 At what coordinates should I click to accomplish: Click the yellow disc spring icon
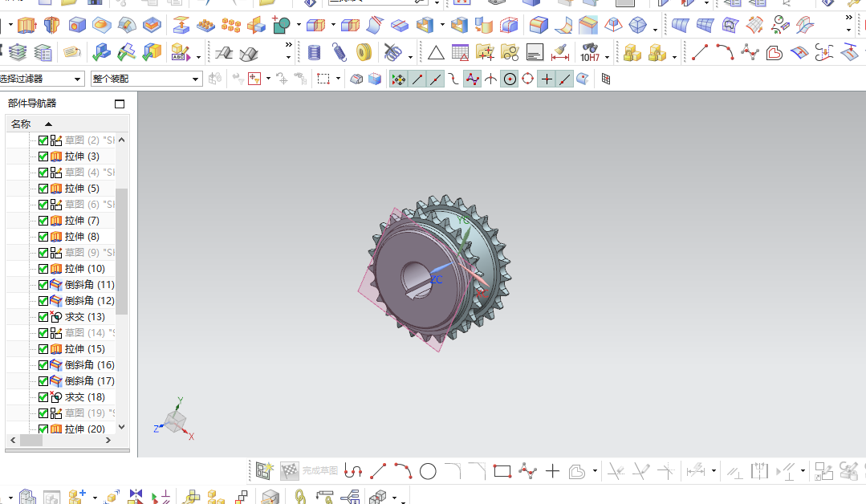pos(364,52)
